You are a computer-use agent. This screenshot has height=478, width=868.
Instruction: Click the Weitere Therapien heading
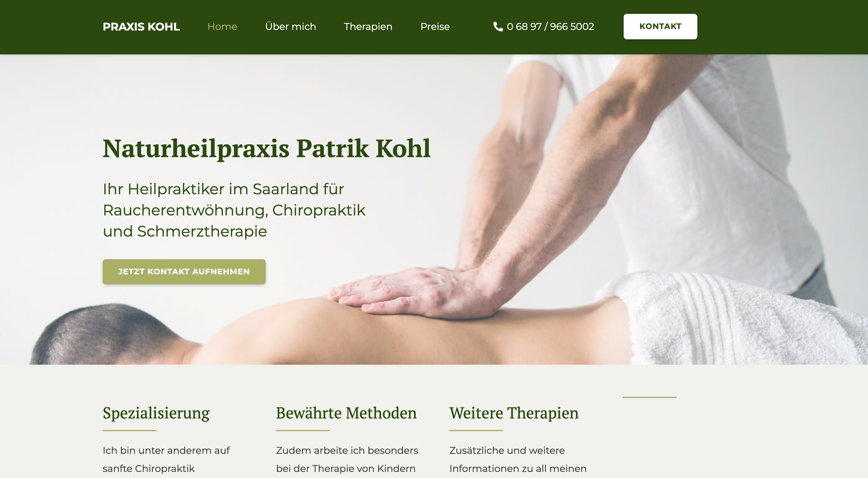513,413
